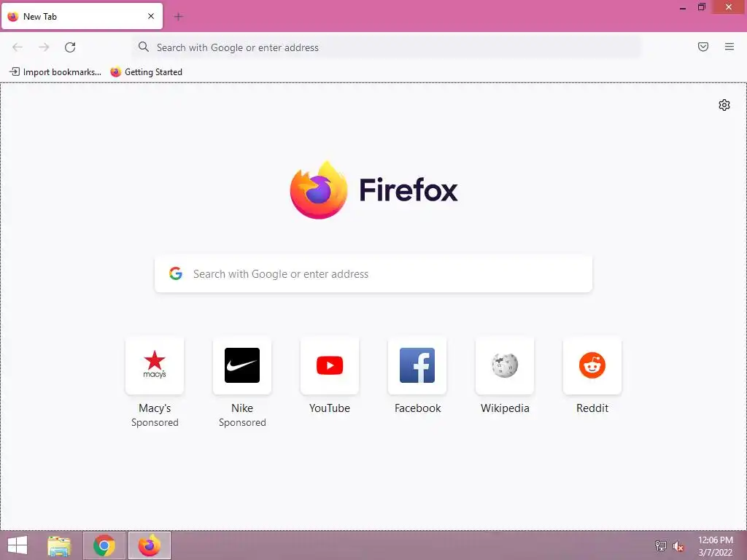Click the Wikipedia label text
This screenshot has height=560, width=747.
[x=505, y=408]
